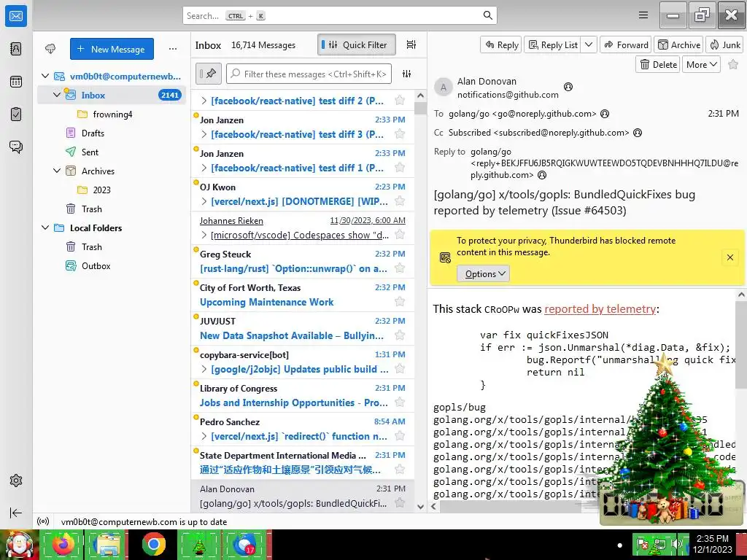This screenshot has height=560, width=747.
Task: Collapse the Archives folder
Action: tap(57, 171)
